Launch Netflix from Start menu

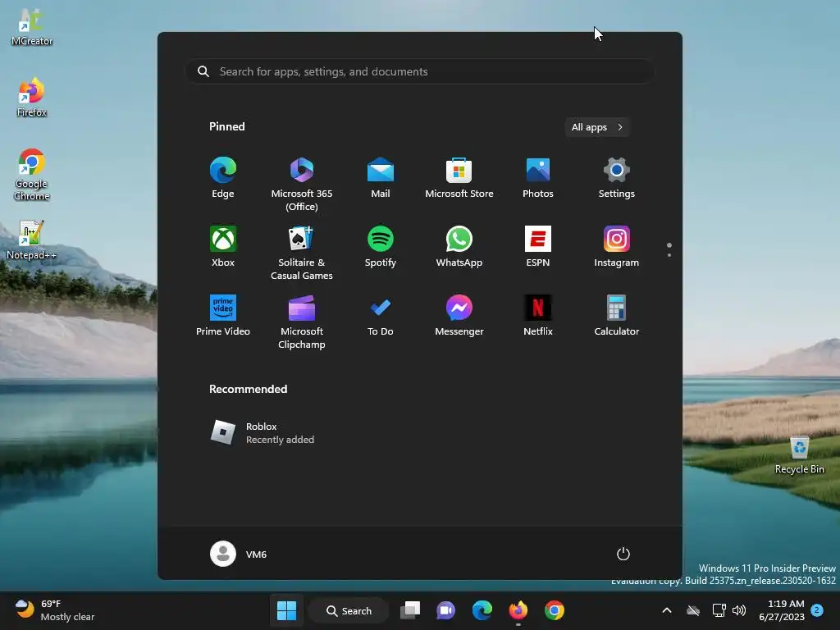(538, 316)
